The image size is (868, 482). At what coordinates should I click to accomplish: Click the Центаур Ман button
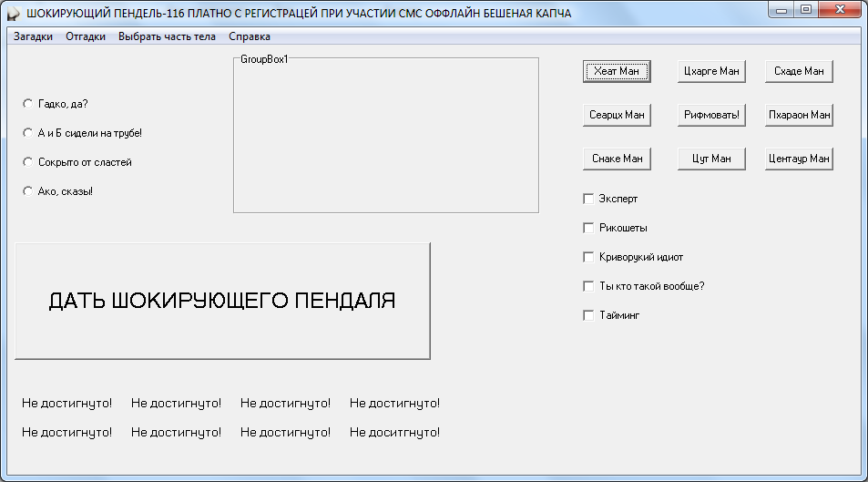pyautogui.click(x=799, y=159)
